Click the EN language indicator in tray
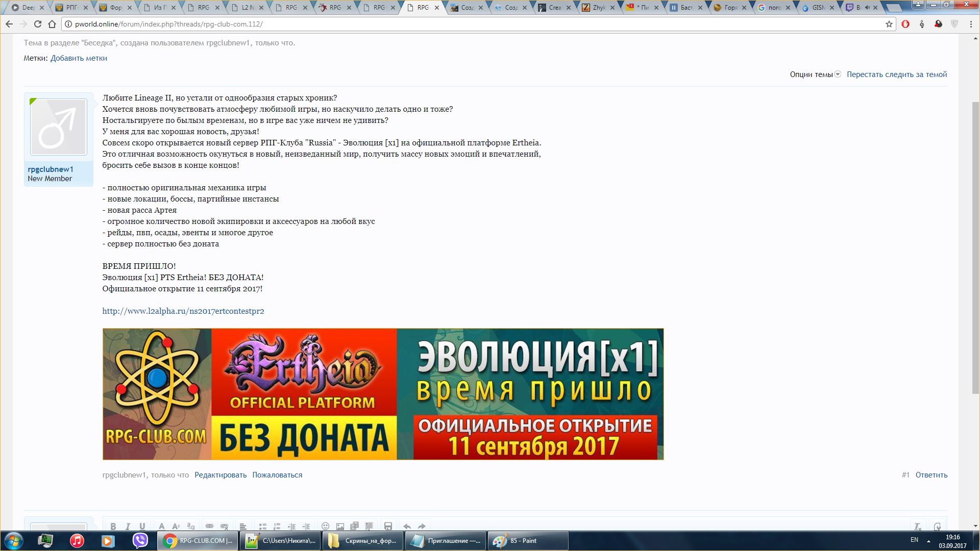Screen dimensions: 980x551 coord(914,540)
